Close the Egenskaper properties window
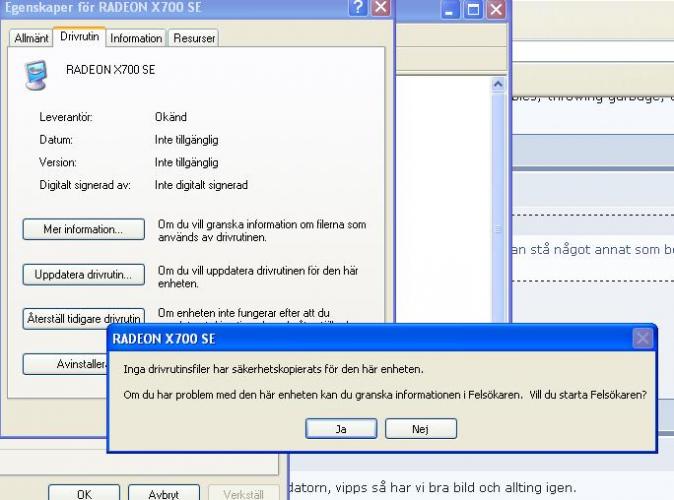The width and height of the screenshot is (674, 500). 381,8
